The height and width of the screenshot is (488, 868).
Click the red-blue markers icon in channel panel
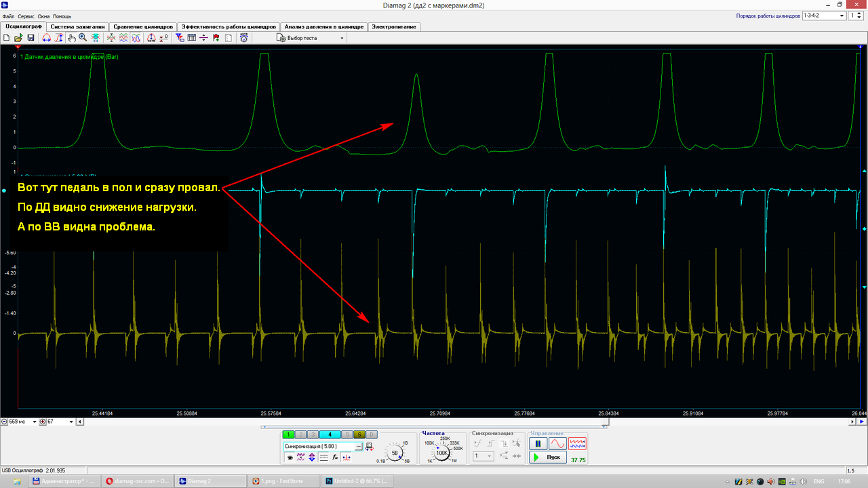click(x=347, y=457)
